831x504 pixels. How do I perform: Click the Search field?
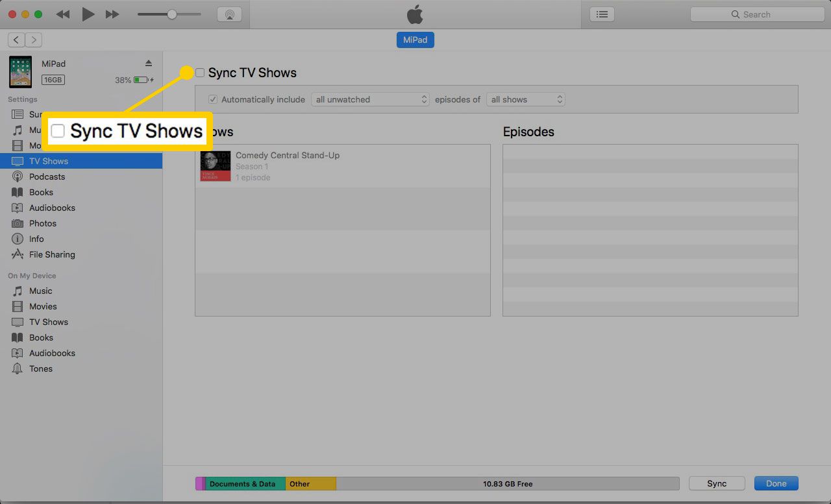pyautogui.click(x=757, y=14)
